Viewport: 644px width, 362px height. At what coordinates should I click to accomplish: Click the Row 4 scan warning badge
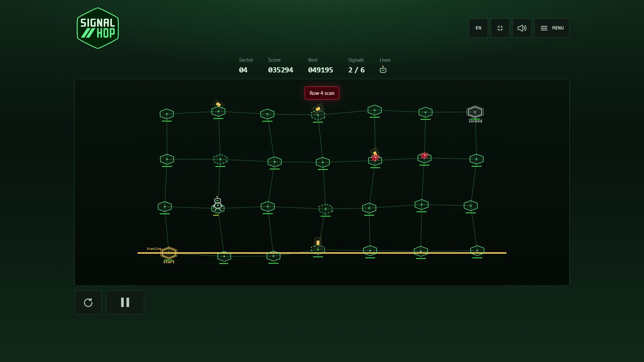(x=322, y=93)
